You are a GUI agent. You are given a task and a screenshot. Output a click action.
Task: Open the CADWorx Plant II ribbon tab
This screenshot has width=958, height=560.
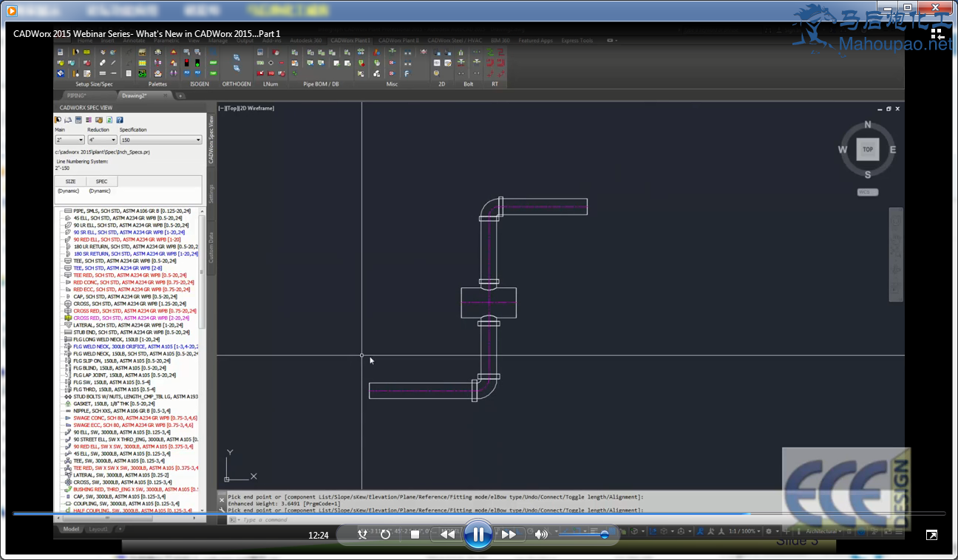point(399,41)
